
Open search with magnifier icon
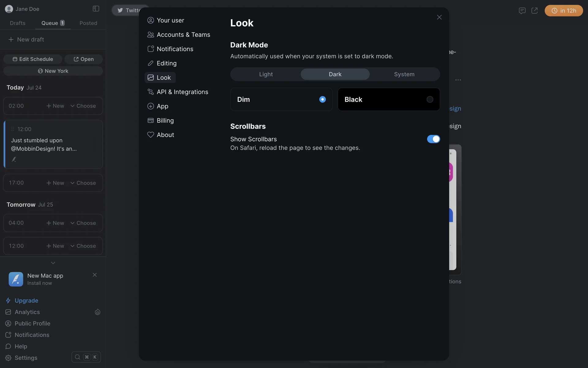(x=77, y=357)
